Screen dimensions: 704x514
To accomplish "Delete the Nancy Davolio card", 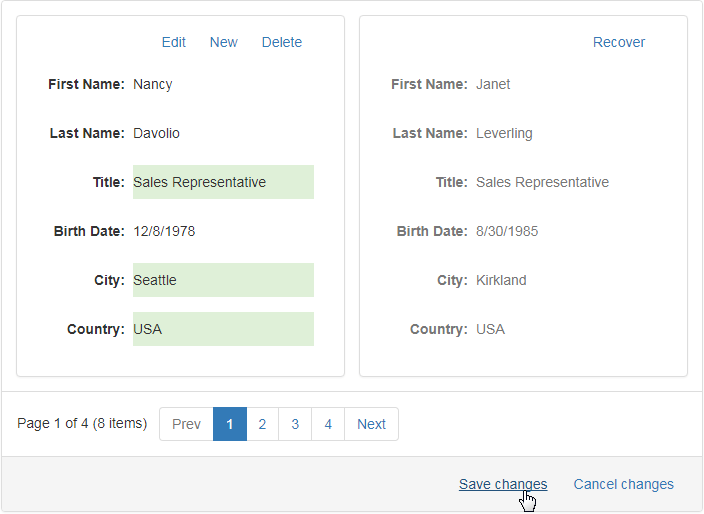I will (x=282, y=42).
